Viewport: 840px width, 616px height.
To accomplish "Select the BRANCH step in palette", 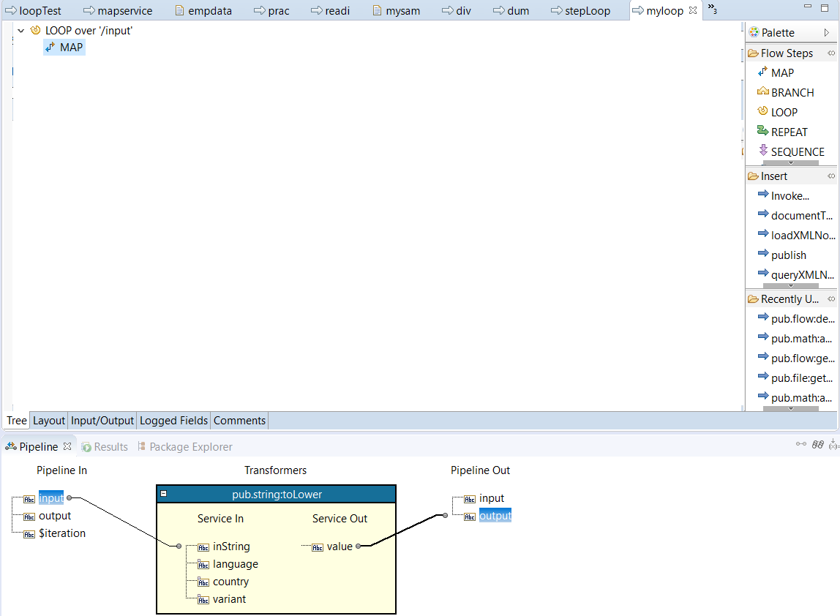I will (x=785, y=92).
